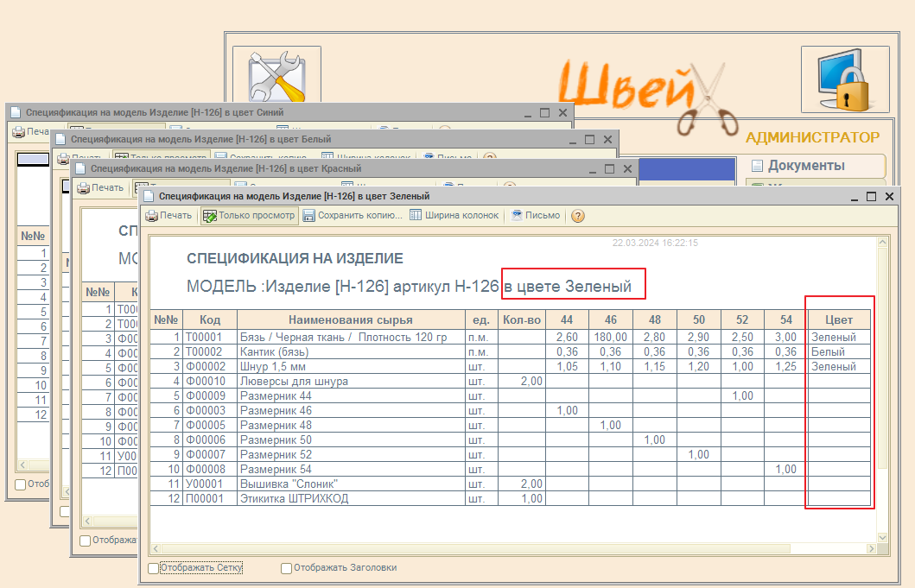Open Ширина колонок in the Зеленый window
This screenshot has width=915, height=588.
pos(454,215)
